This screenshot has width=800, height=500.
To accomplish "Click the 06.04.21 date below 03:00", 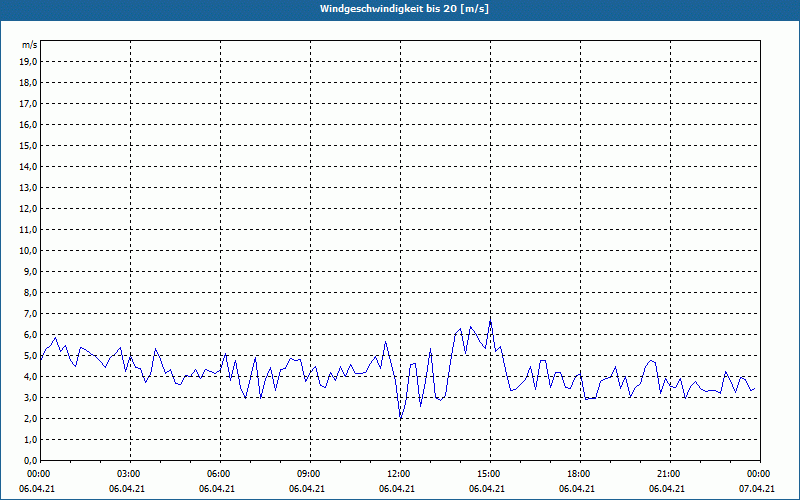I will (x=127, y=489).
